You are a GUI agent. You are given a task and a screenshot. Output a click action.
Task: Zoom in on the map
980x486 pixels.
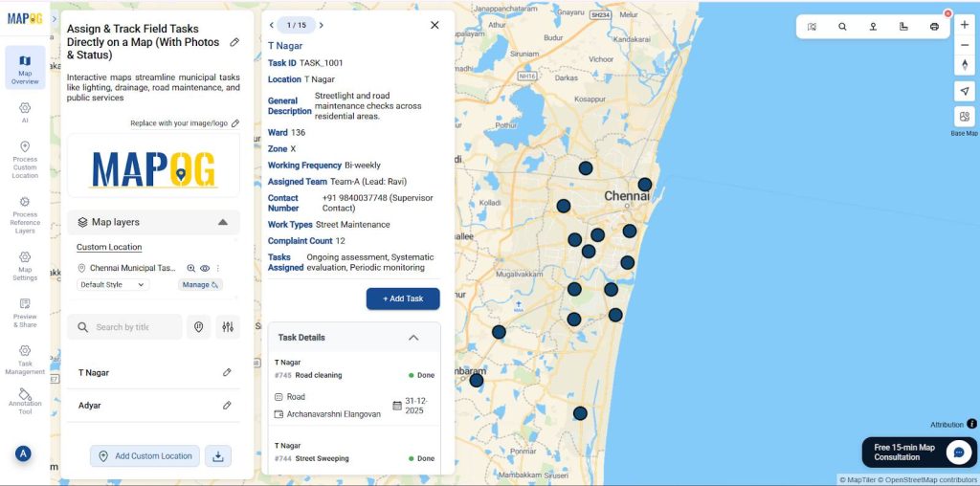(964, 25)
